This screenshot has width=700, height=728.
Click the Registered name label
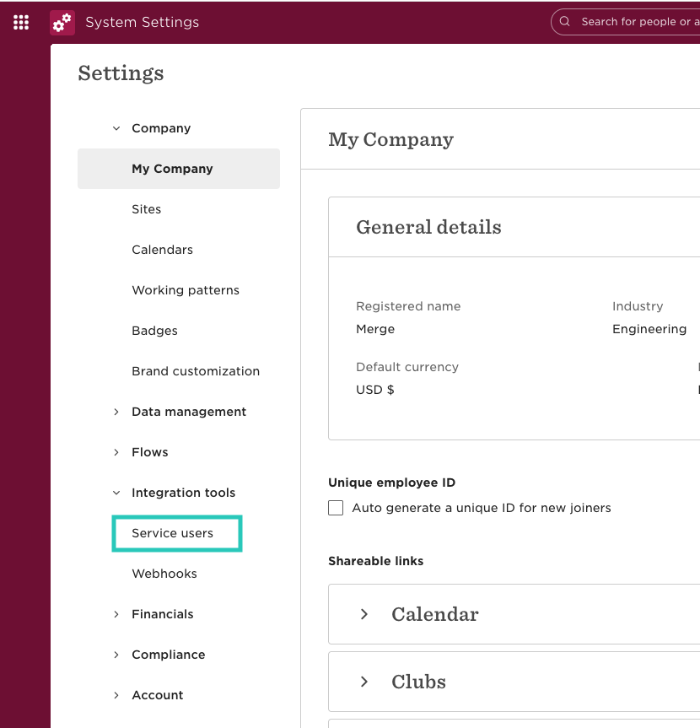click(408, 306)
